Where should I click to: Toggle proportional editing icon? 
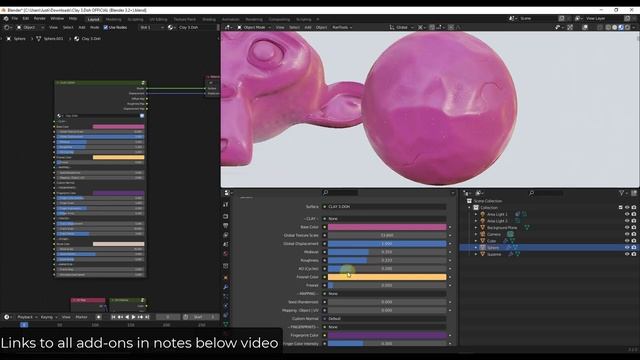pos(451,27)
